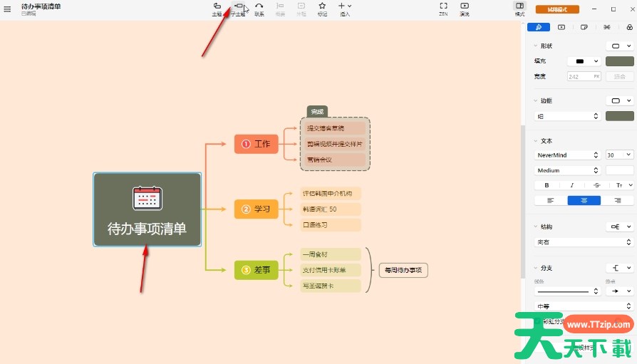Open the border thickness selector

567,116
